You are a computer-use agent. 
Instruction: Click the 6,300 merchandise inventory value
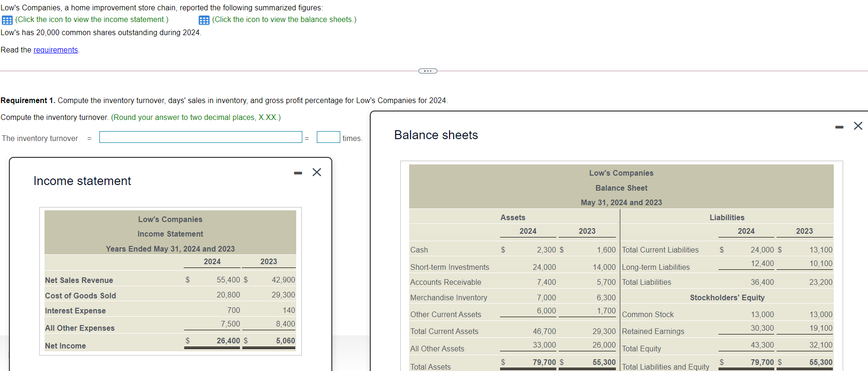tap(606, 297)
